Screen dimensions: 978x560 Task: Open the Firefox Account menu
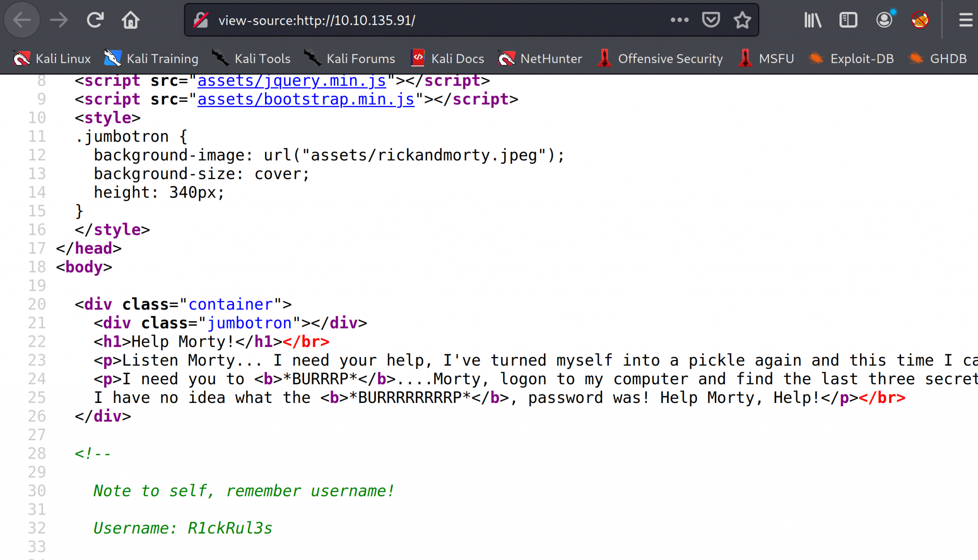coord(884,20)
